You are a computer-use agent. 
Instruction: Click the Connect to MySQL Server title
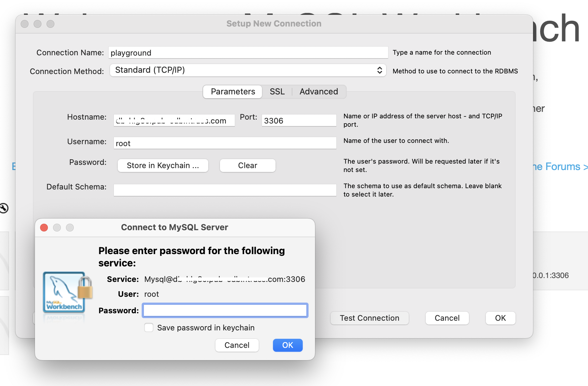175,227
